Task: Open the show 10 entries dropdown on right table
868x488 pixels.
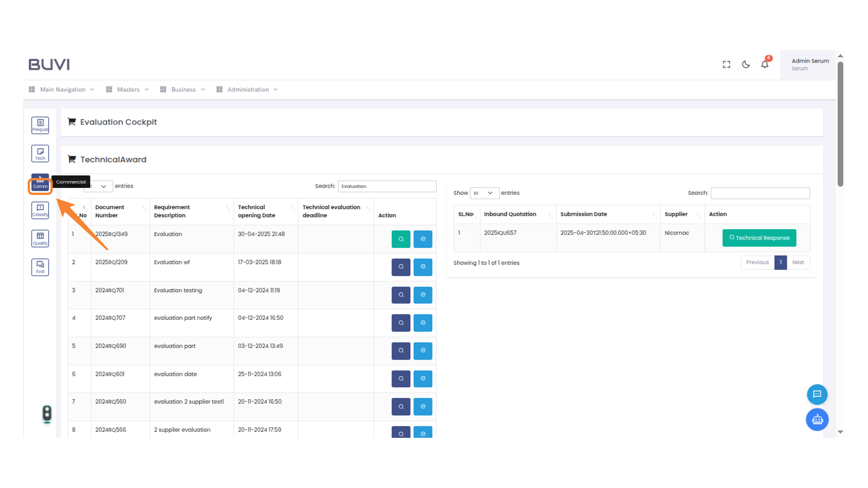Action: coord(484,193)
